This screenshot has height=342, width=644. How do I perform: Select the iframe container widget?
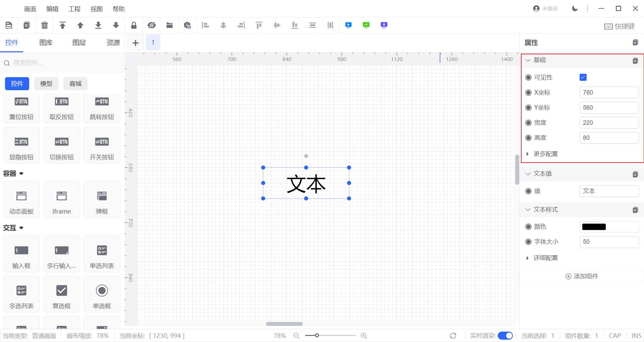click(62, 200)
